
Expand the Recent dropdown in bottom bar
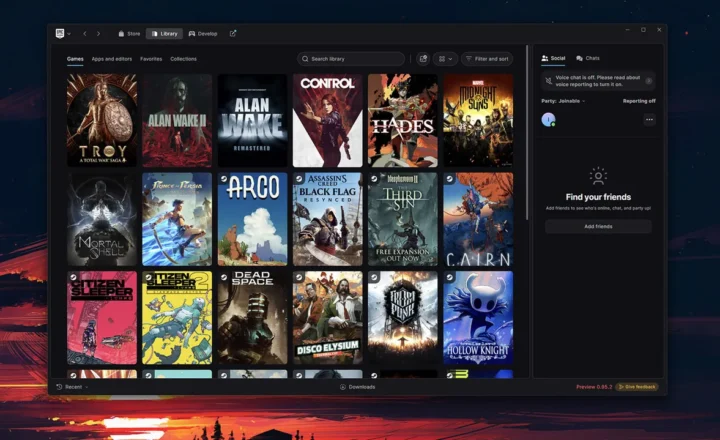click(72, 387)
